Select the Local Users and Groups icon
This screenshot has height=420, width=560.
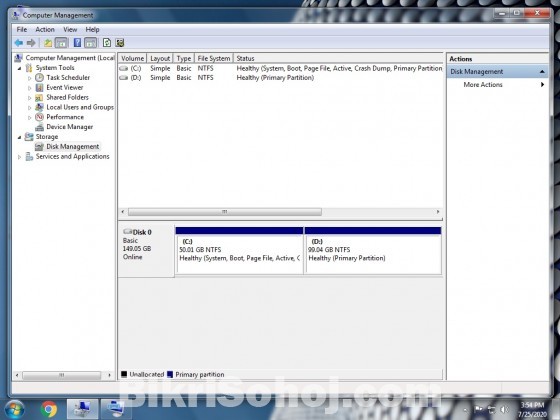(39, 107)
